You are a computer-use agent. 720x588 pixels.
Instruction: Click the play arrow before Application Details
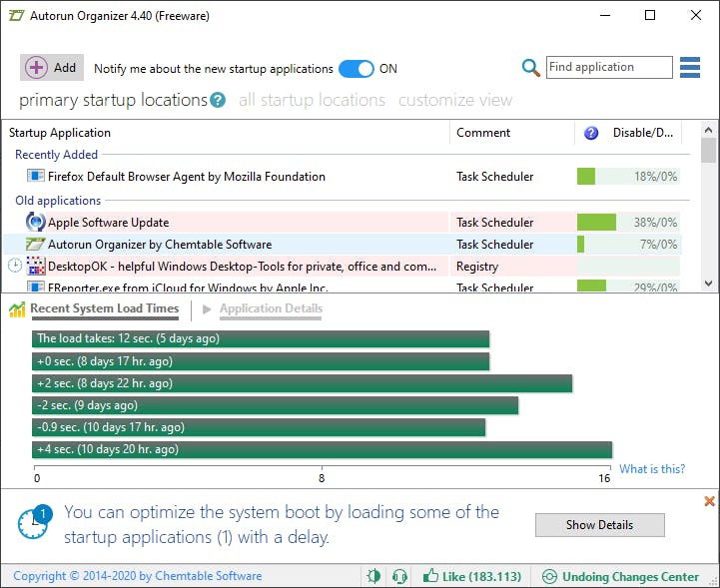click(x=207, y=309)
